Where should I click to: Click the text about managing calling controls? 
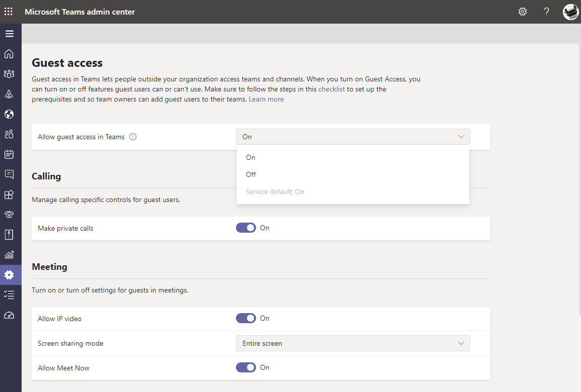tap(106, 200)
